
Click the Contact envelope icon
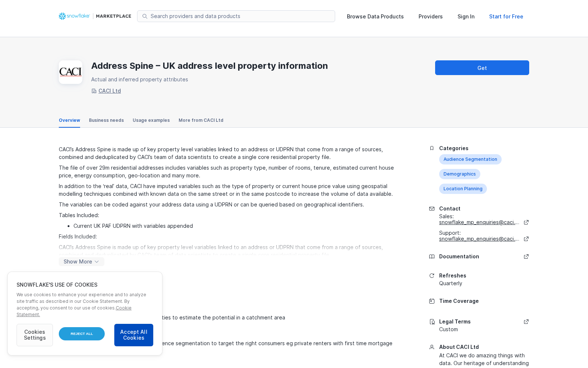[x=432, y=209]
